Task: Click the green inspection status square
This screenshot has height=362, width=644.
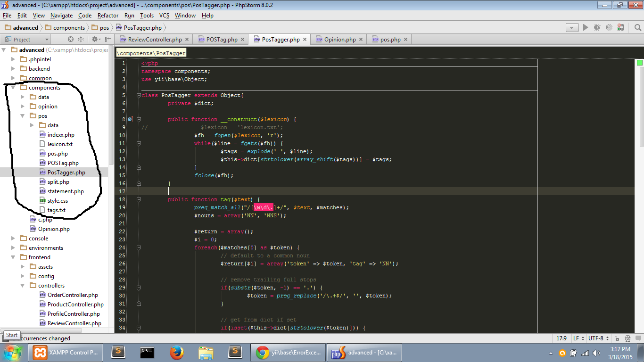Action: click(x=640, y=63)
